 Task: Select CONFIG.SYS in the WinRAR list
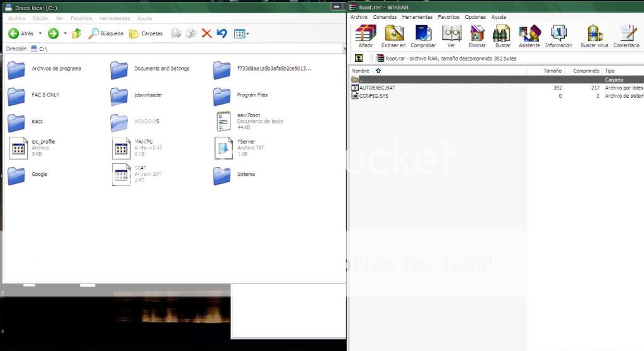click(370, 96)
